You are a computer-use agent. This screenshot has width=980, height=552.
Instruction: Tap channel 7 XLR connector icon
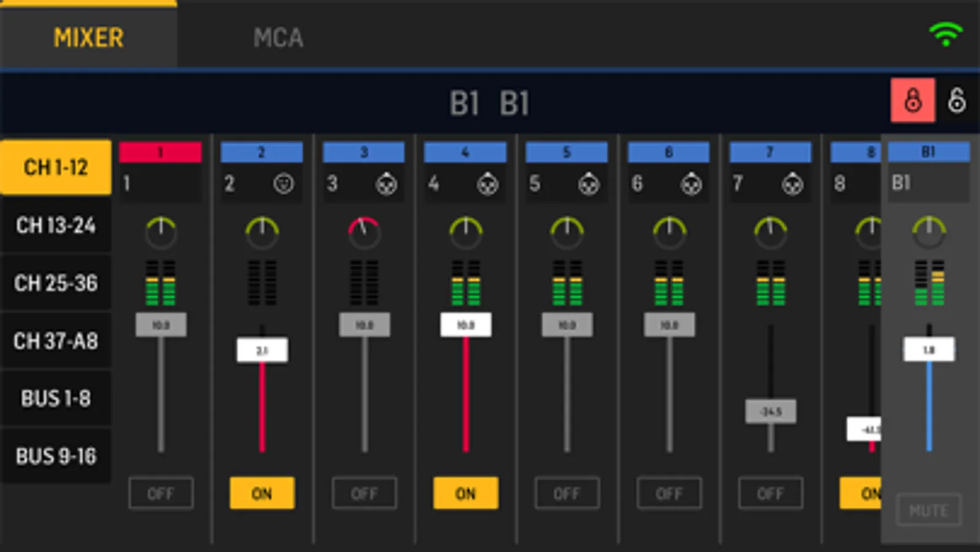pyautogui.click(x=792, y=183)
